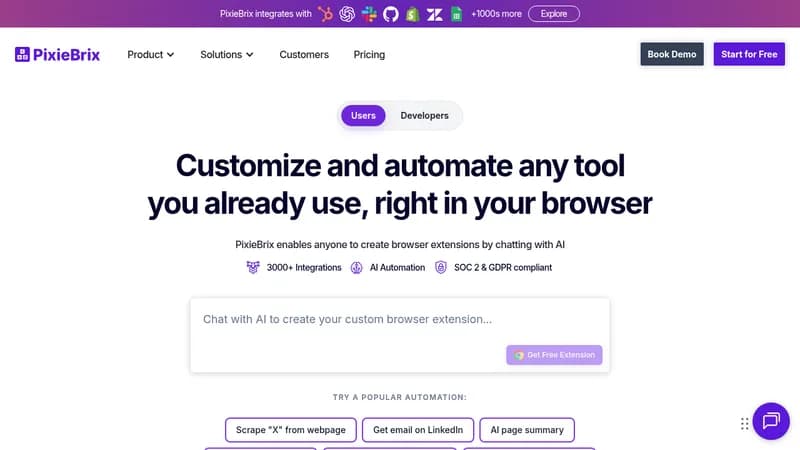This screenshot has width=800, height=450.
Task: Click the PixieBrix logo
Action: pos(57,55)
